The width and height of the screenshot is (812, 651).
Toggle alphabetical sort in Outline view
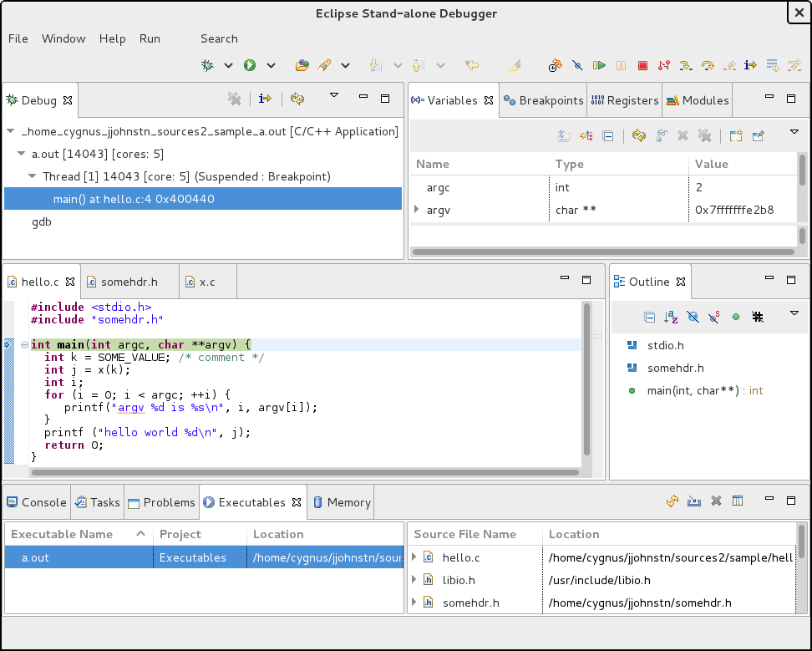pyautogui.click(x=671, y=317)
